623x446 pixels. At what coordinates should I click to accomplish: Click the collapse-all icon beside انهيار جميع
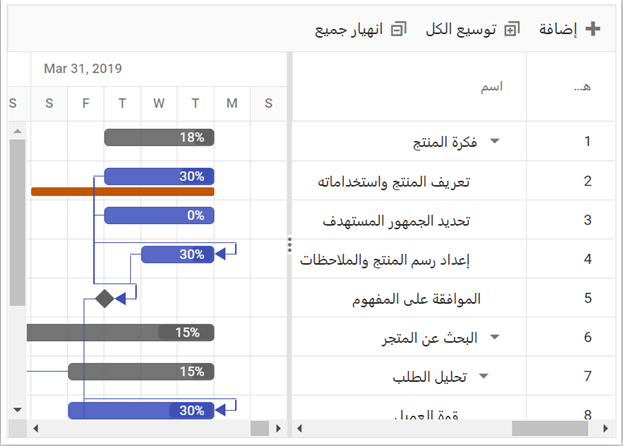tap(399, 29)
